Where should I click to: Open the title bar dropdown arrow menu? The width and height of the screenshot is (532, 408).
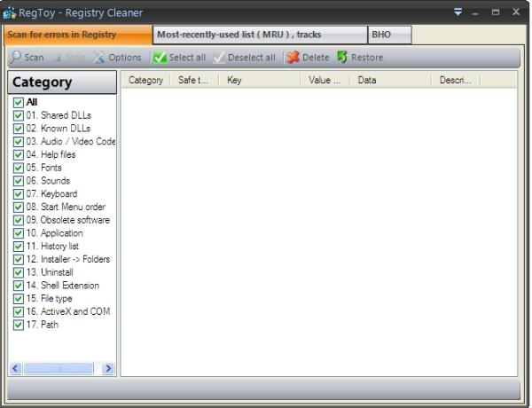pyautogui.click(x=458, y=12)
